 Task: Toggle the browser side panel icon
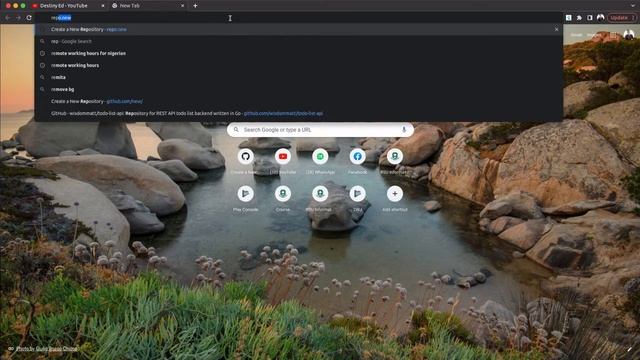coord(590,18)
